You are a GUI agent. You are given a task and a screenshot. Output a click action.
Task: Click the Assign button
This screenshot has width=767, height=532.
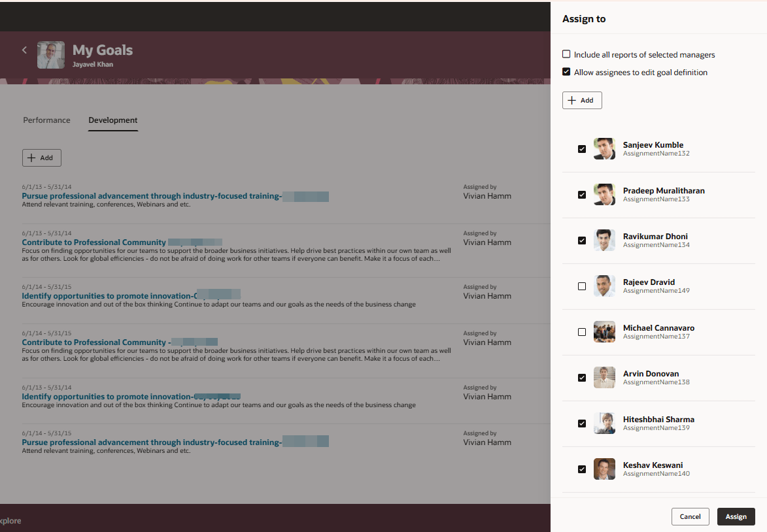point(736,516)
